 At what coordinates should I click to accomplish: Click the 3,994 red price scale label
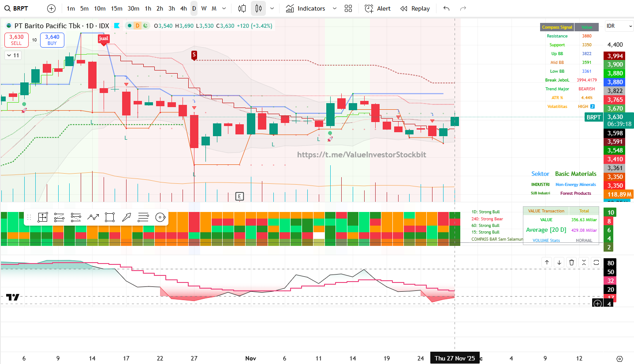tap(615, 56)
